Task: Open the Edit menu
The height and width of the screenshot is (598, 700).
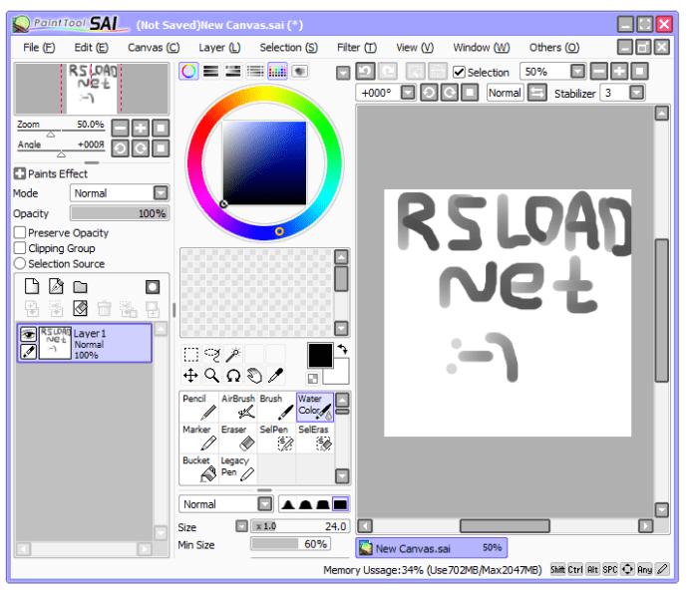Action: coord(91,48)
